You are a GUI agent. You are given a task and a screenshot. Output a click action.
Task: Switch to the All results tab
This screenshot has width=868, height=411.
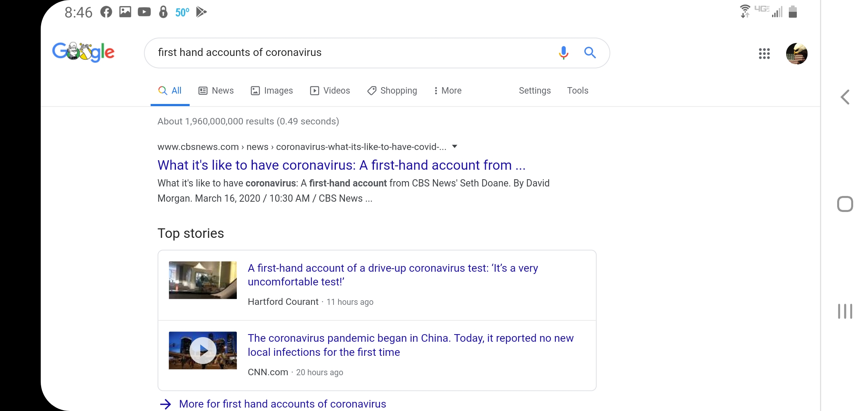click(x=169, y=91)
